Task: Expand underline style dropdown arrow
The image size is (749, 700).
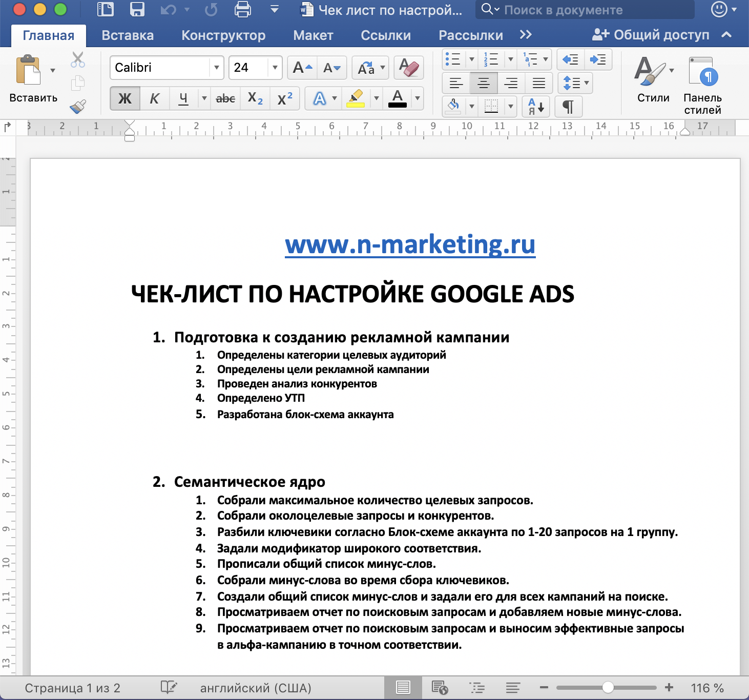Action: pyautogui.click(x=204, y=98)
